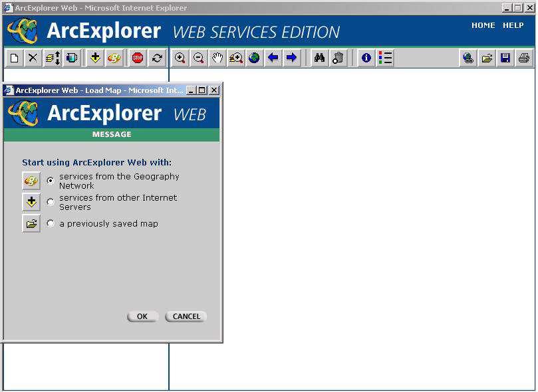Click the toolbar Open saved map folder icon
Screen dimensions: 538x392
point(487,58)
